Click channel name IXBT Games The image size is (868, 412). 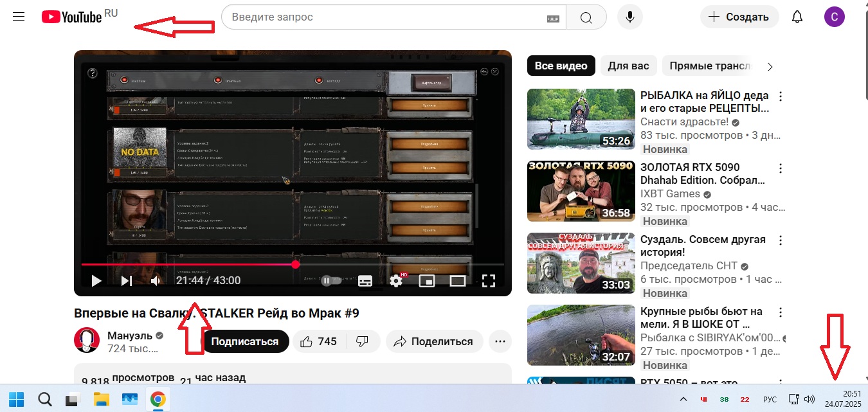(670, 193)
